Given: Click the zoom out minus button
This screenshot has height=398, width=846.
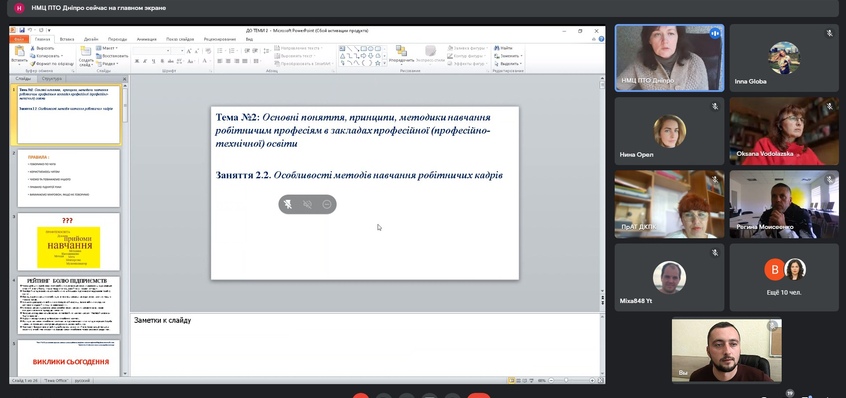Looking at the screenshot, I should pos(550,380).
